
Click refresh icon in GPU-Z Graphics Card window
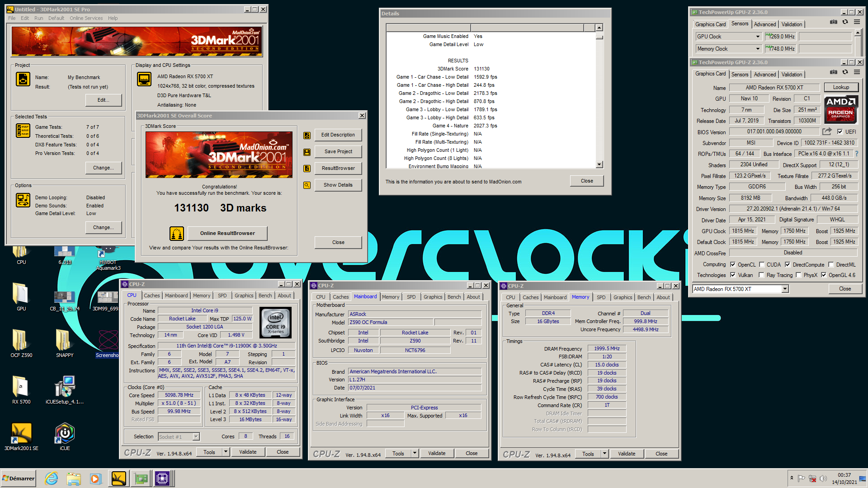[845, 72]
